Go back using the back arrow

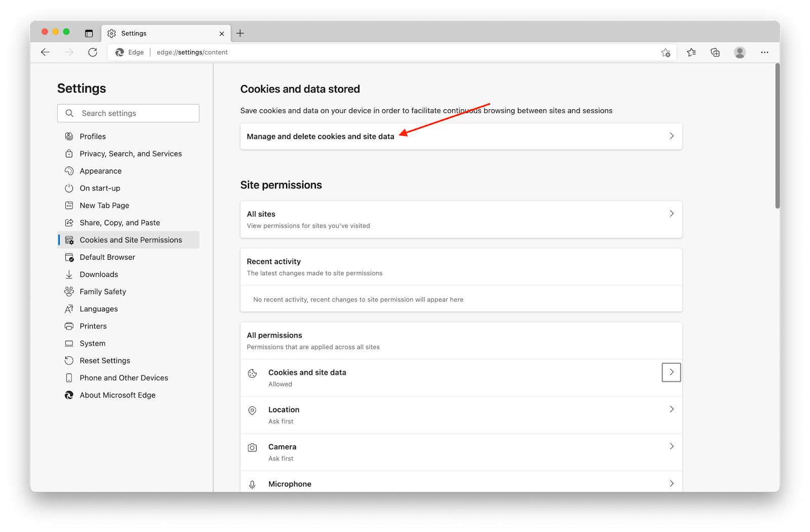pyautogui.click(x=45, y=52)
